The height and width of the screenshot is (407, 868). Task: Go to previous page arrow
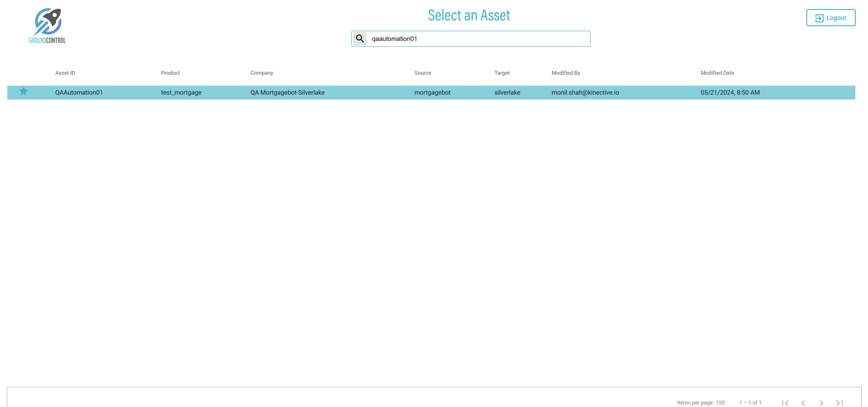click(x=803, y=402)
